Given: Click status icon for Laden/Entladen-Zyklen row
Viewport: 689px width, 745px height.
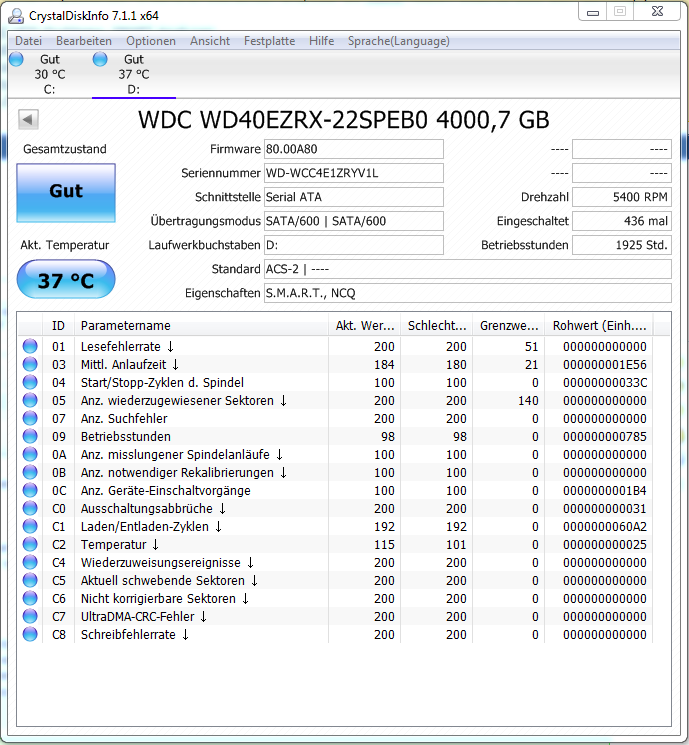Looking at the screenshot, I should (x=30, y=526).
